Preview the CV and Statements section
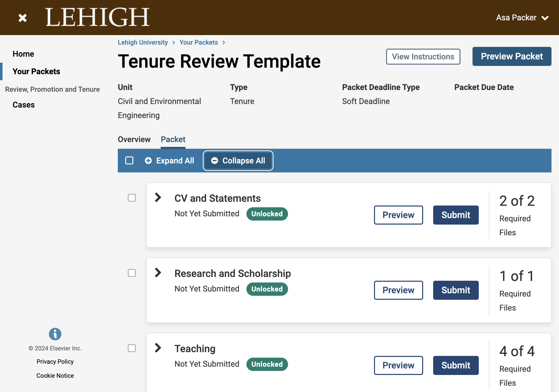Viewport: 559px width, 392px height. pyautogui.click(x=399, y=215)
